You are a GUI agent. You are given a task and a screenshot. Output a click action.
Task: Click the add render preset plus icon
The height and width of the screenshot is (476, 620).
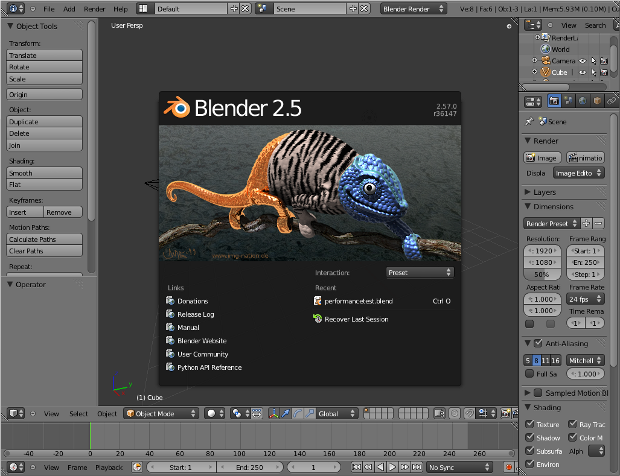coord(586,223)
